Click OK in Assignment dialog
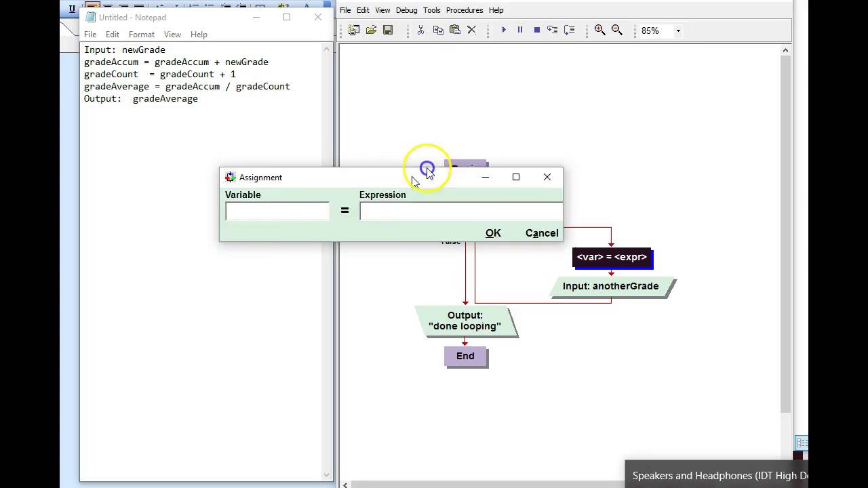 coord(493,233)
